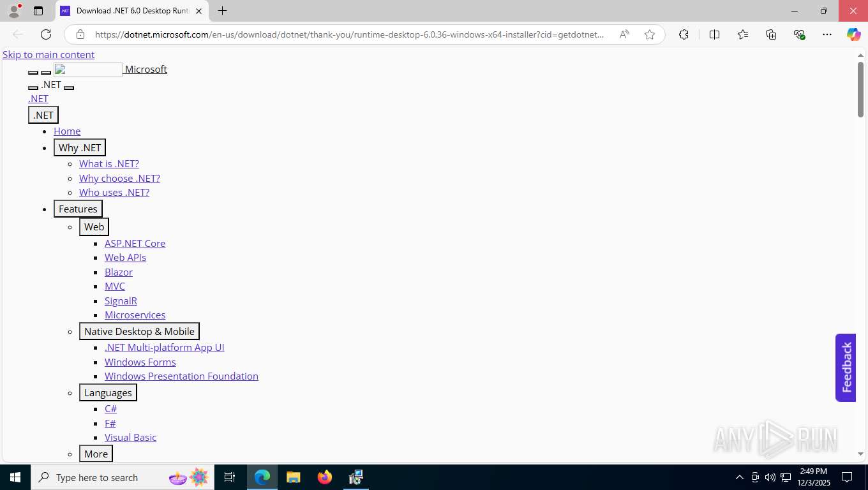Open Collections panel
The width and height of the screenshot is (868, 490).
[x=771, y=34]
